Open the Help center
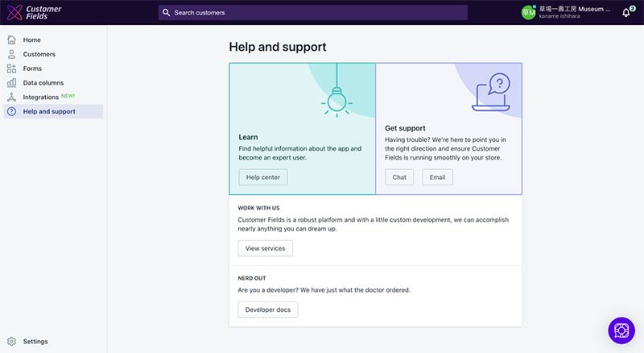The image size is (644, 353). [262, 177]
